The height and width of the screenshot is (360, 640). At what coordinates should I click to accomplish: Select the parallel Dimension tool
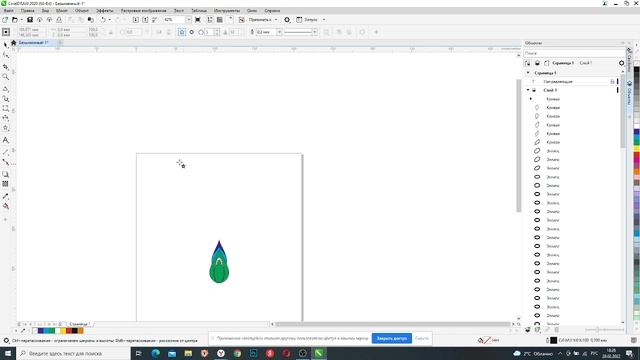coord(6,152)
